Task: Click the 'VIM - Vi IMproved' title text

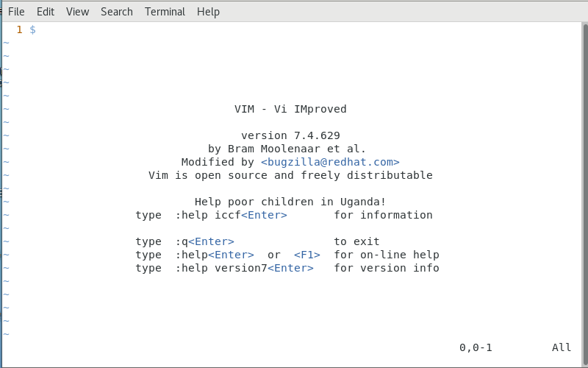Action: (x=290, y=109)
